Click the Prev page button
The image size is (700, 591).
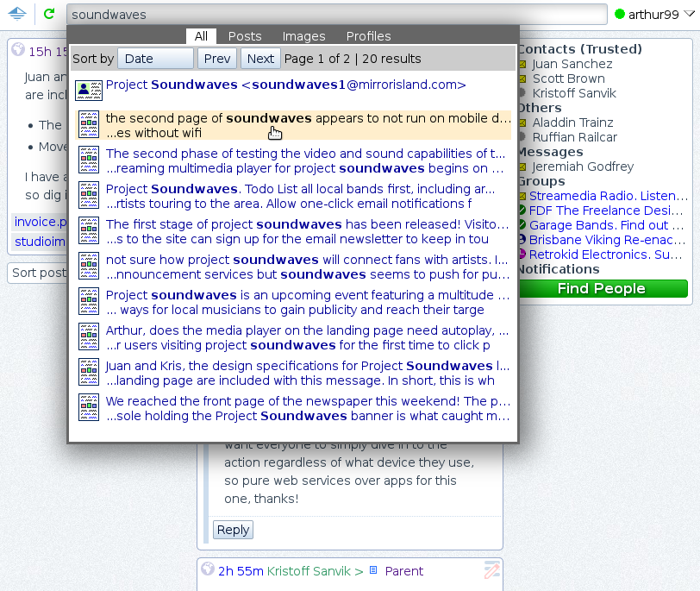coord(217,59)
